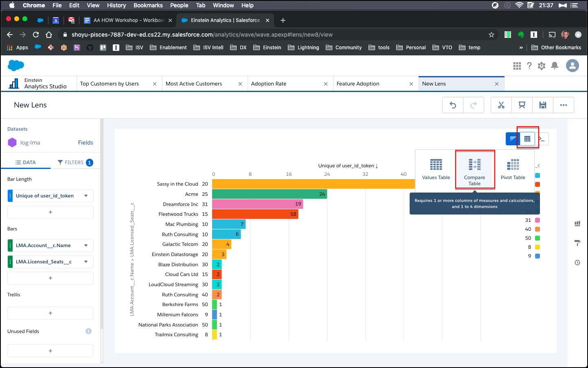The width and height of the screenshot is (588, 368).
Task: Open the Bookmarks menu
Action: (148, 5)
